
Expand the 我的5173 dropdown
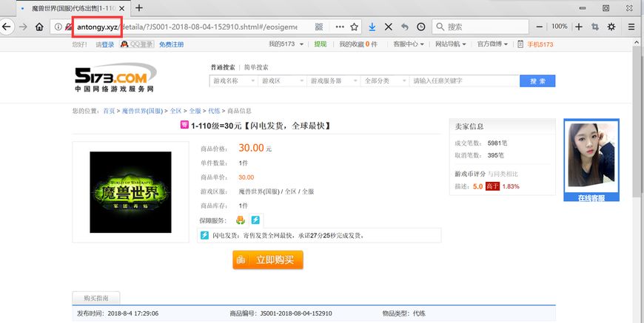(x=286, y=44)
